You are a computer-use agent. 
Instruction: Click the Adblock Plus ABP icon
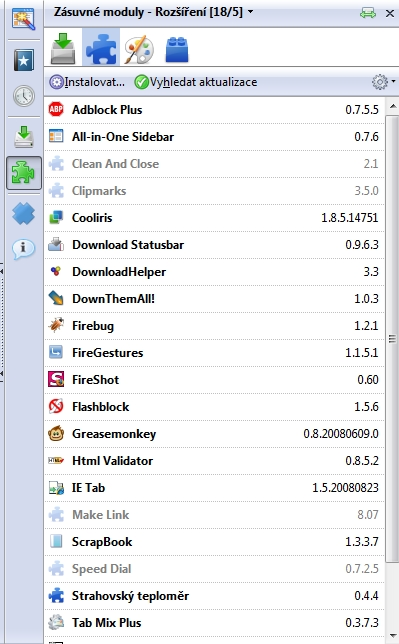coord(56,109)
